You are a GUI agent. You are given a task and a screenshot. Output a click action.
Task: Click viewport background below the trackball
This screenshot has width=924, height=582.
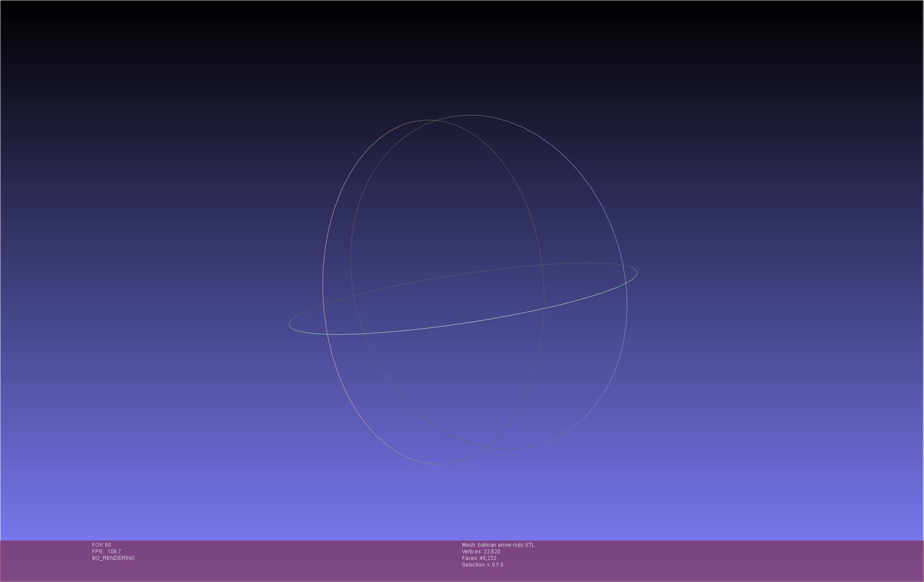click(463, 503)
